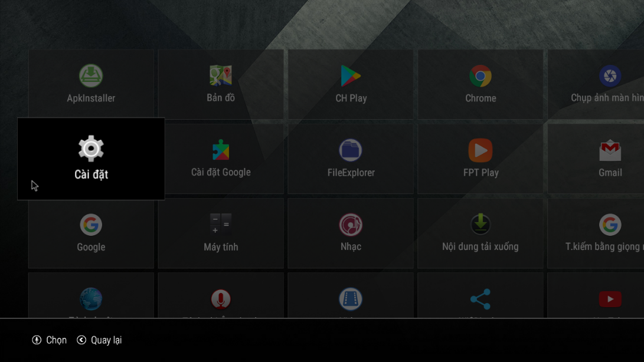Image resolution: width=644 pixels, height=362 pixels.
Task: Open Chụp ảnh màn hình screenshot app
Action: [x=602, y=84]
